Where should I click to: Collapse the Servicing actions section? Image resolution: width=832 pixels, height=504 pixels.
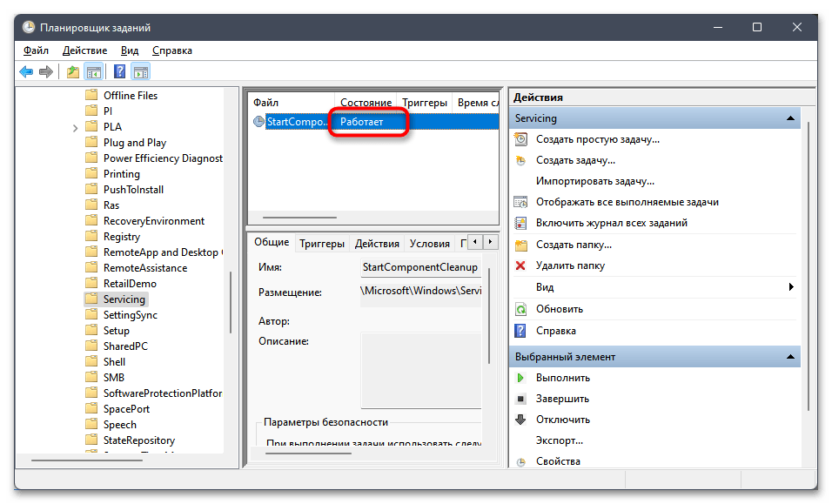click(790, 118)
